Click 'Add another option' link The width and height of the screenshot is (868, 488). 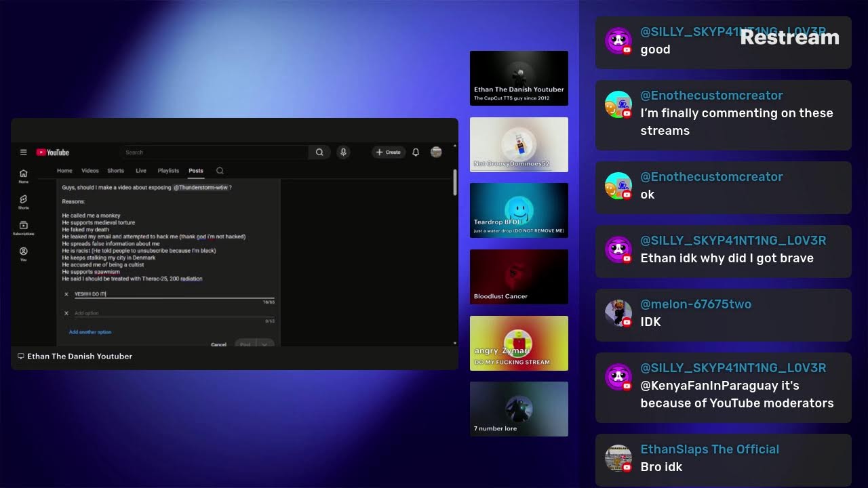[90, 332]
